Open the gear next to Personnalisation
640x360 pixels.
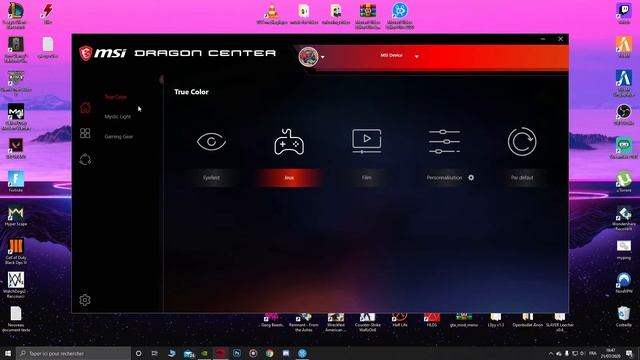pyautogui.click(x=471, y=178)
